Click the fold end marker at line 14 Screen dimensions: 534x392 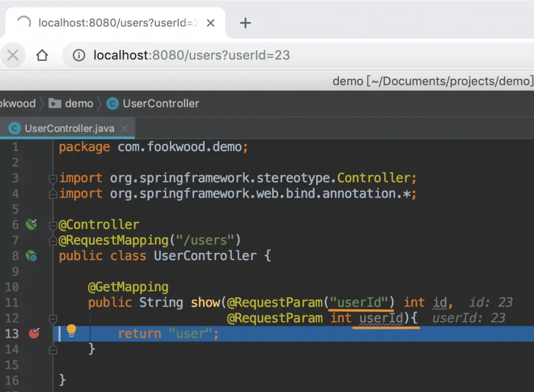click(x=53, y=349)
